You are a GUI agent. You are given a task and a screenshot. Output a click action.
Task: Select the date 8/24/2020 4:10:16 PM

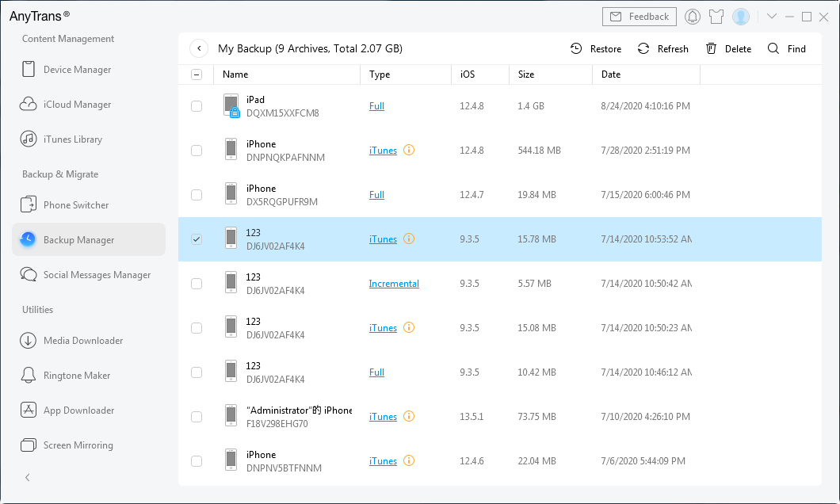point(646,106)
